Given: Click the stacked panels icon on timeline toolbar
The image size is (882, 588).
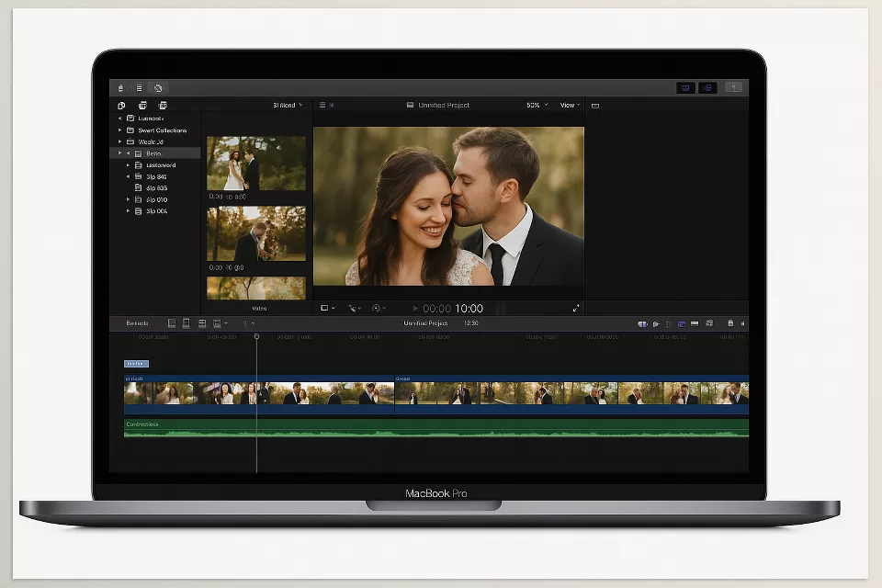Looking at the screenshot, I should 710,323.
